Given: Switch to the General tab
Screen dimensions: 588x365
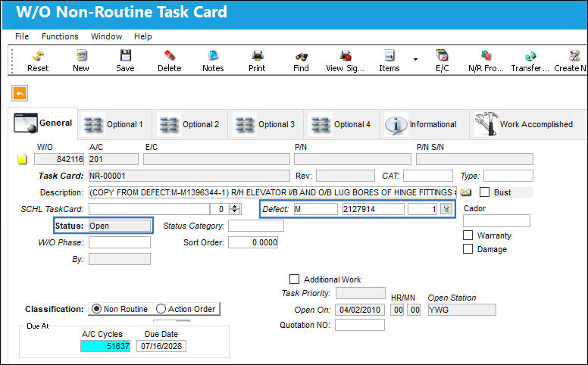Looking at the screenshot, I should coord(42,123).
